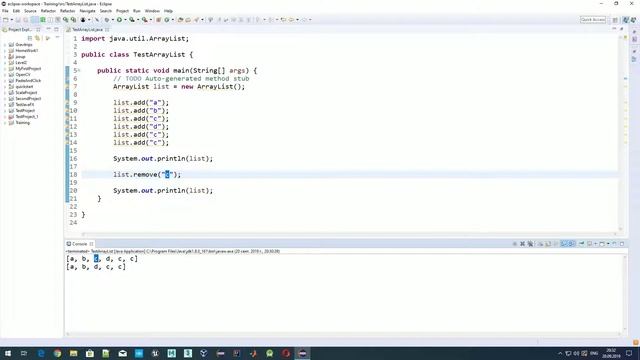The image size is (640, 360).
Task: Open the Run button dropdown arrow
Action: click(x=125, y=20)
